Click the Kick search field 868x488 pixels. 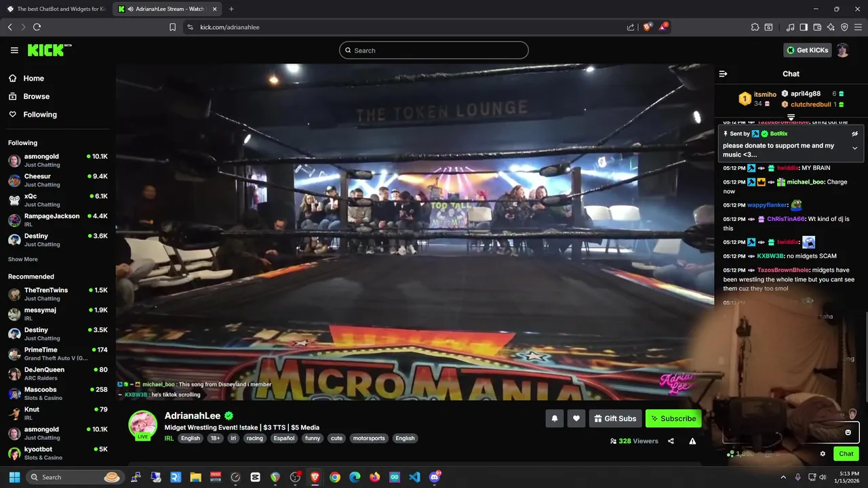pos(434,50)
